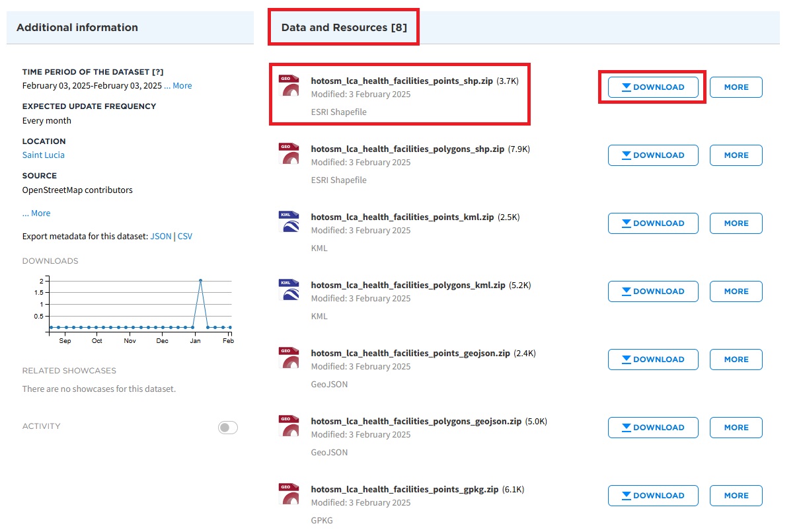Click the 'Data and Resources [8]' heading
801x532 pixels.
tap(344, 28)
